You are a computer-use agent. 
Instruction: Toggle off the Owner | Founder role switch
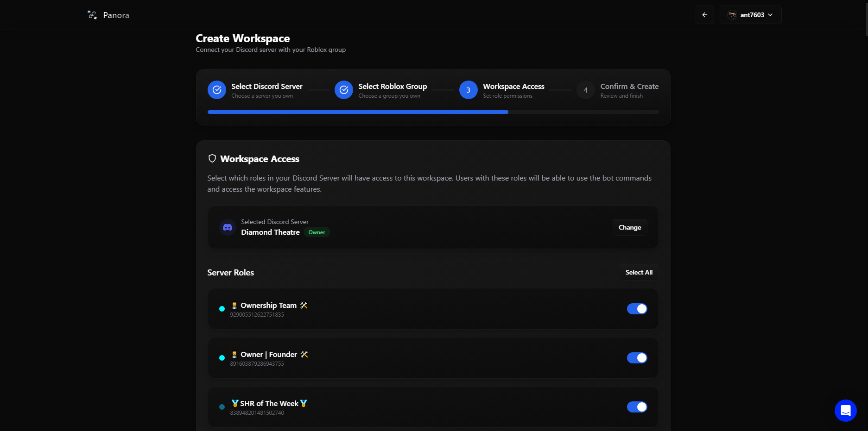coord(637,358)
